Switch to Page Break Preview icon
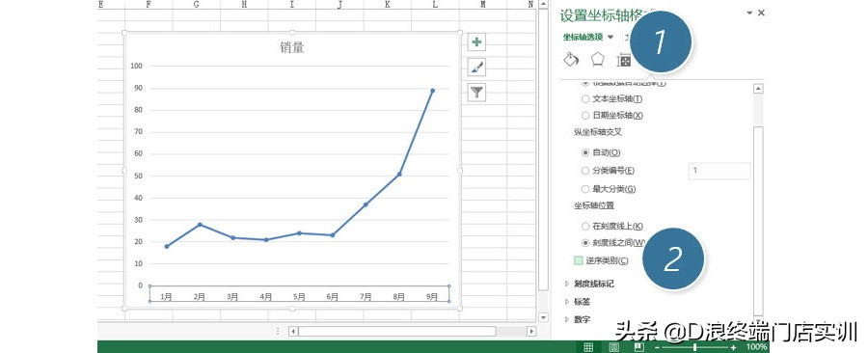This screenshot has height=353, width=868. [638, 347]
